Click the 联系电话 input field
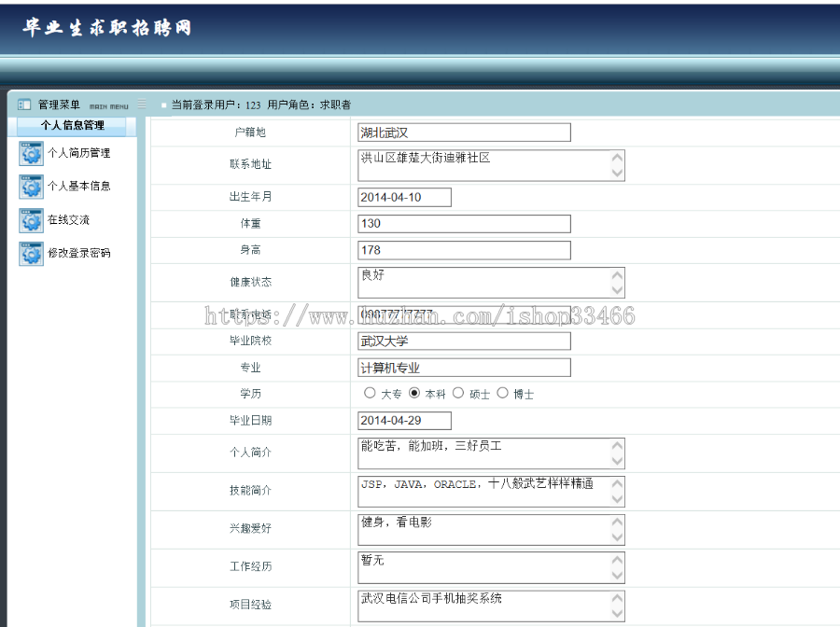The width and height of the screenshot is (840, 627). (x=464, y=314)
